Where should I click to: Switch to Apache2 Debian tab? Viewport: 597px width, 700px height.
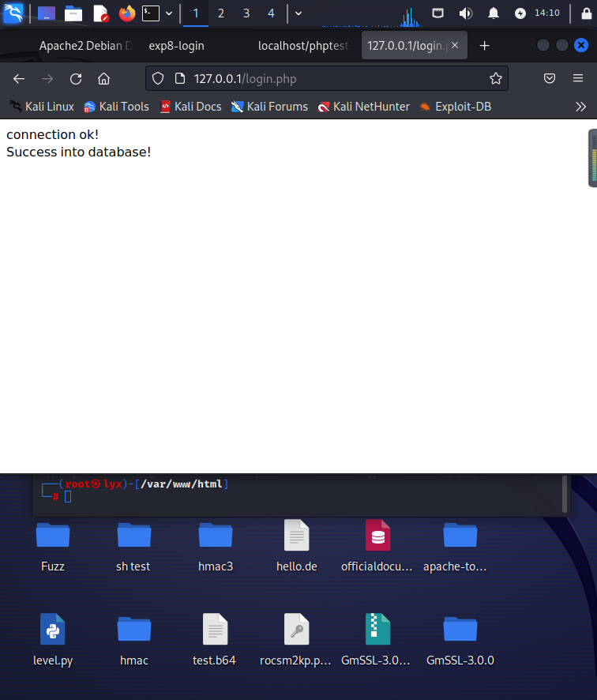[x=85, y=46]
